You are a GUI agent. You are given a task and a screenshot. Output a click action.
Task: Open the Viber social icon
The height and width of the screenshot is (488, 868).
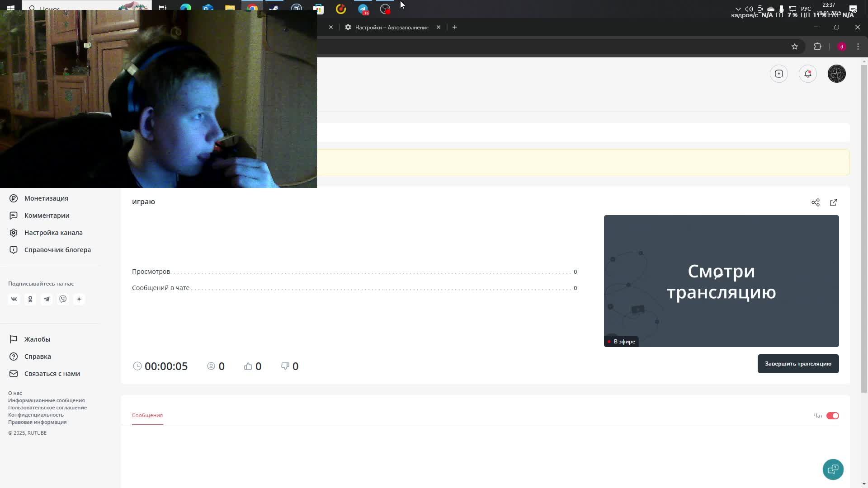coord(63,299)
